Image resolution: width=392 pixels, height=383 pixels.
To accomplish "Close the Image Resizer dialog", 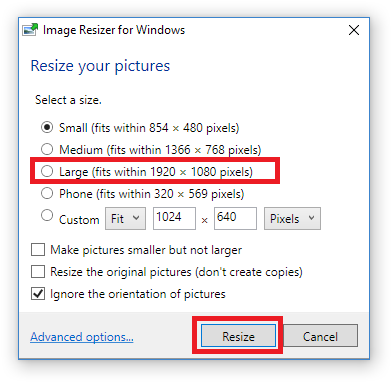I will click(x=354, y=30).
